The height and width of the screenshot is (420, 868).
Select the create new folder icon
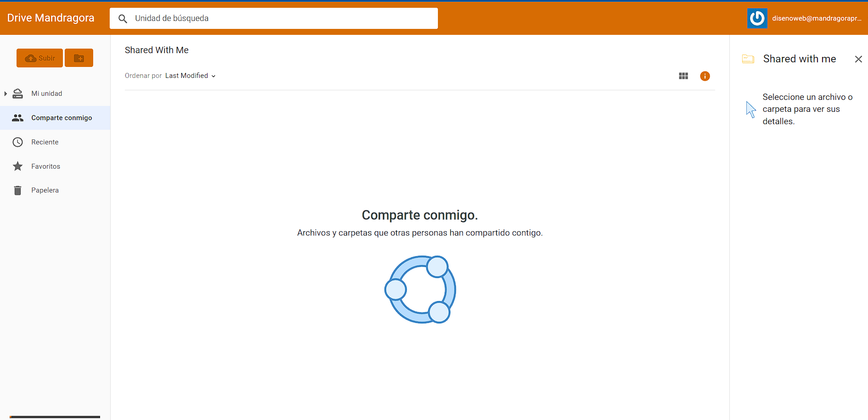coord(78,58)
